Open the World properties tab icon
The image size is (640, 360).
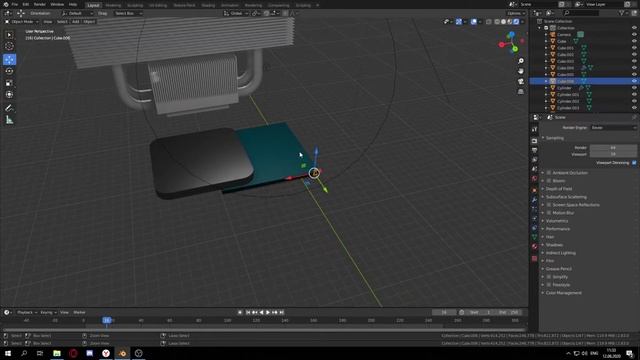pyautogui.click(x=534, y=178)
